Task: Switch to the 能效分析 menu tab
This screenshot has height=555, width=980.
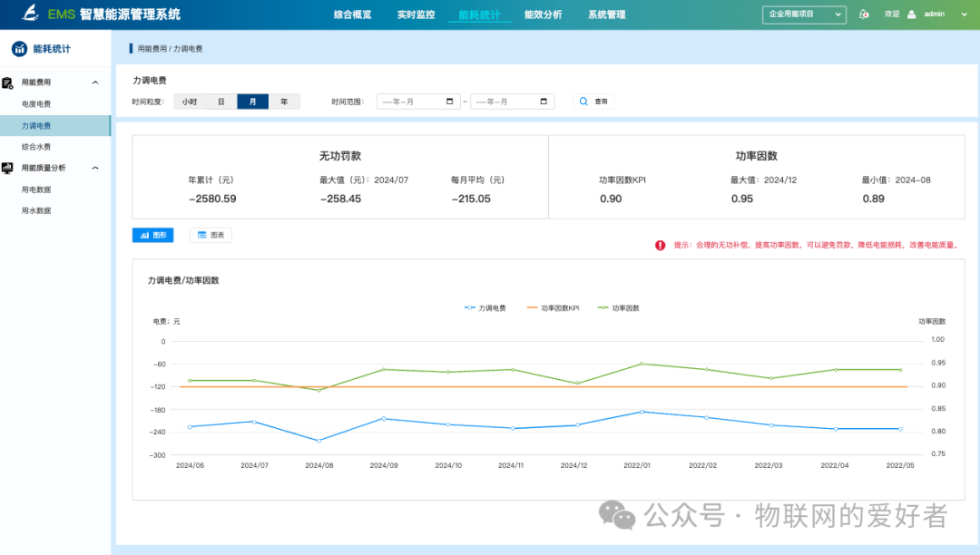Action: tap(543, 14)
